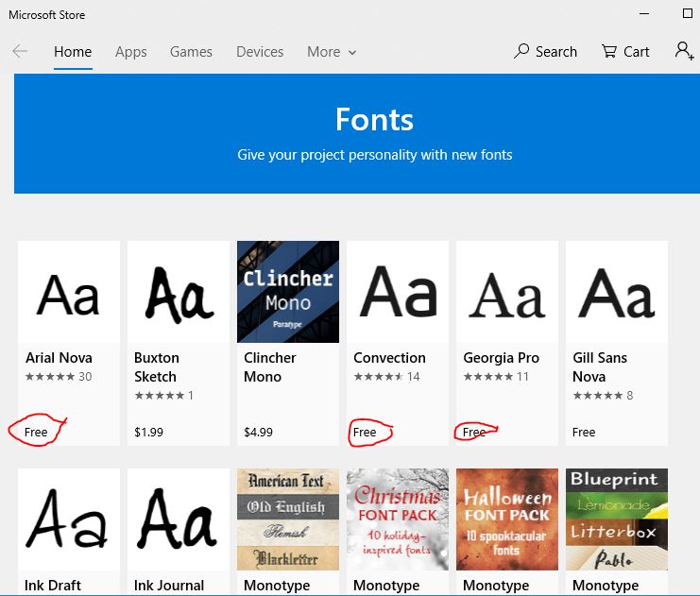Click the Monotype title under Blueprint pack
The height and width of the screenshot is (596, 700).
606,586
